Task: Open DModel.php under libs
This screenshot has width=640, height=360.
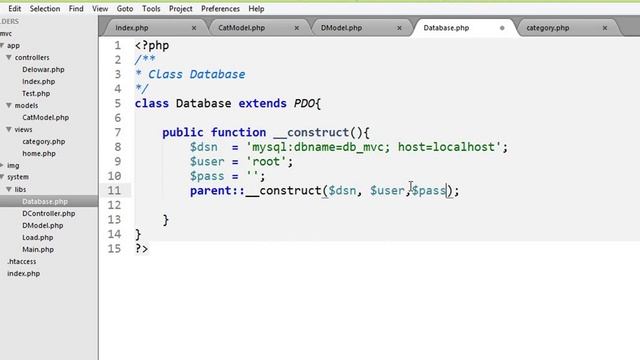Action: coord(42,225)
